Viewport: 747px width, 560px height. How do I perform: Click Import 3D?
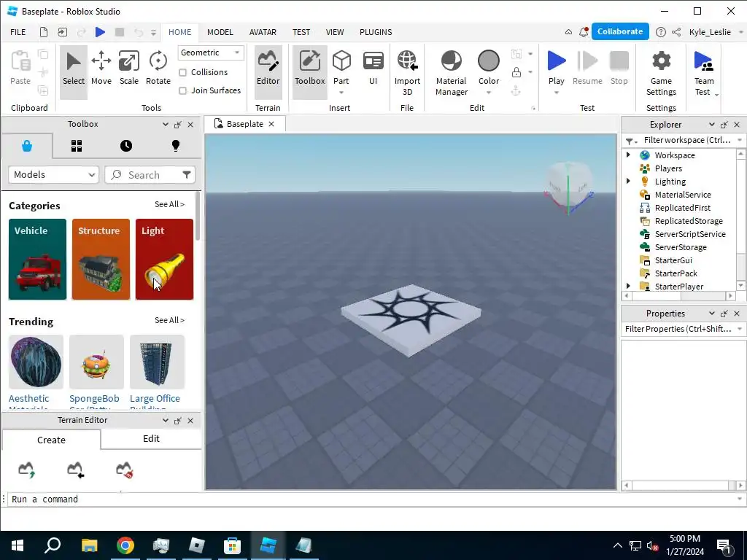(x=407, y=74)
